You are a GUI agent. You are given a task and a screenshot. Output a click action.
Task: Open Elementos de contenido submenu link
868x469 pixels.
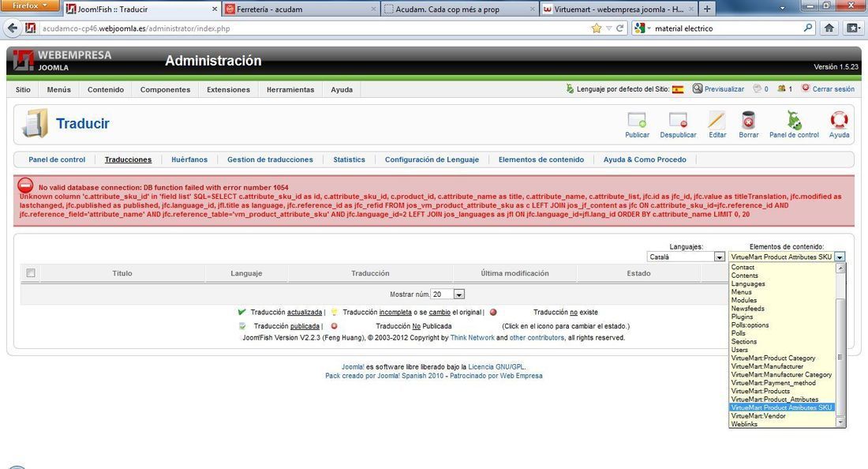coord(541,159)
